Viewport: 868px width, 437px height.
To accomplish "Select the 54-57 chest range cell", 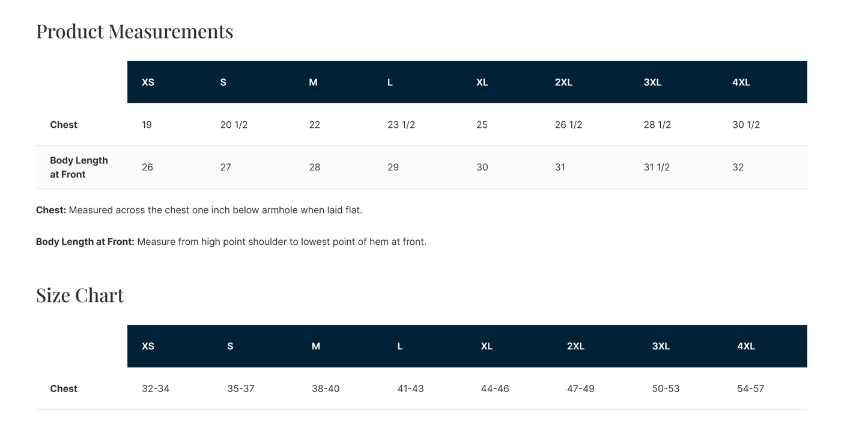I will (750, 389).
